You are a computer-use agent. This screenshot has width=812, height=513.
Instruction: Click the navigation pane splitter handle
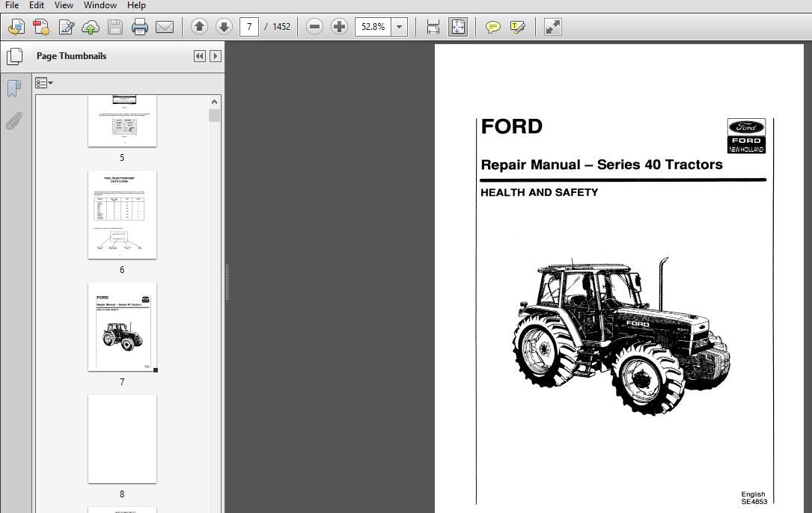pyautogui.click(x=227, y=282)
